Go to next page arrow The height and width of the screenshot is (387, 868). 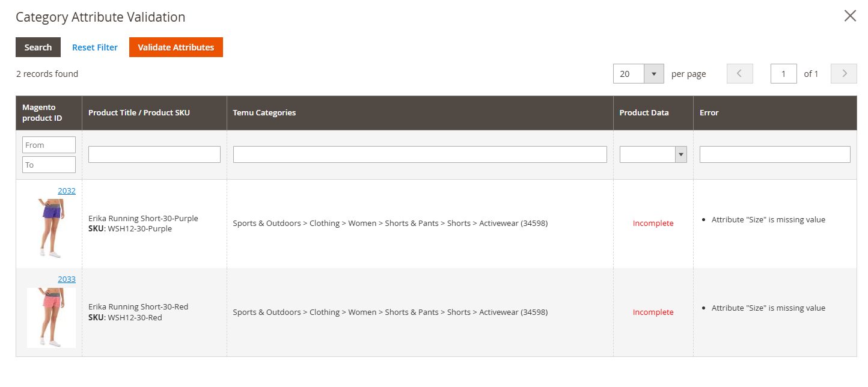pyautogui.click(x=843, y=74)
